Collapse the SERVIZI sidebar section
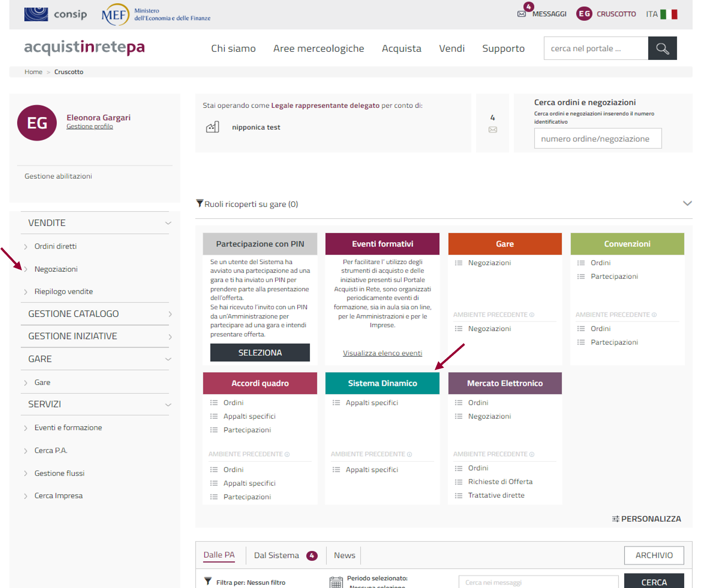Image resolution: width=701 pixels, height=588 pixels. tap(168, 405)
